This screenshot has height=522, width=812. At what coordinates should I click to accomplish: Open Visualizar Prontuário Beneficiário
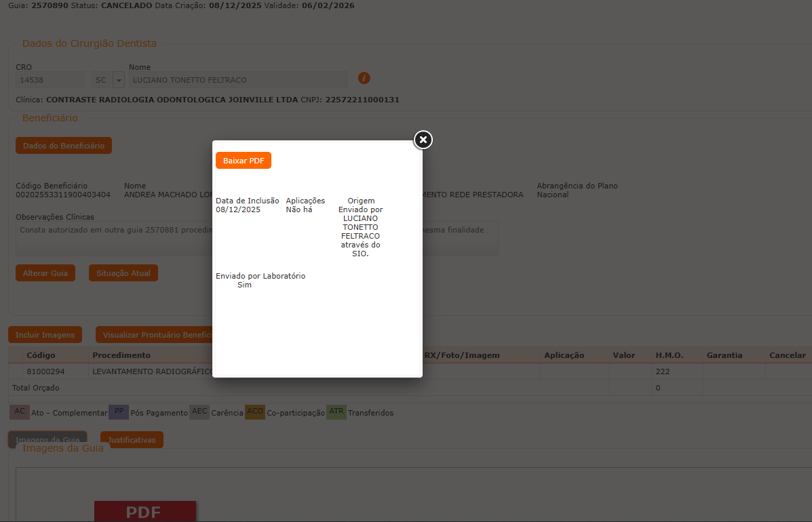(154, 335)
